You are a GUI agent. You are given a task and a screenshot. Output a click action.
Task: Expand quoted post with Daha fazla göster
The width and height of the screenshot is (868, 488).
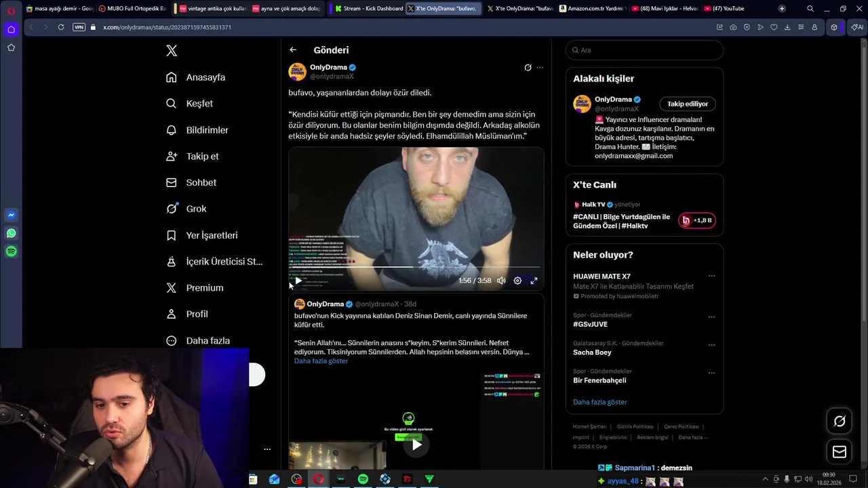321,361
